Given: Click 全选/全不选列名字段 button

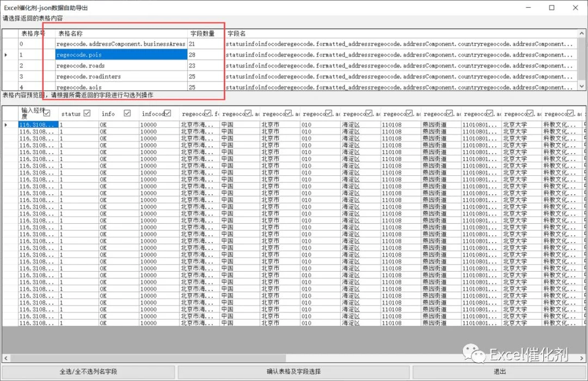Looking at the screenshot, I should tap(89, 372).
